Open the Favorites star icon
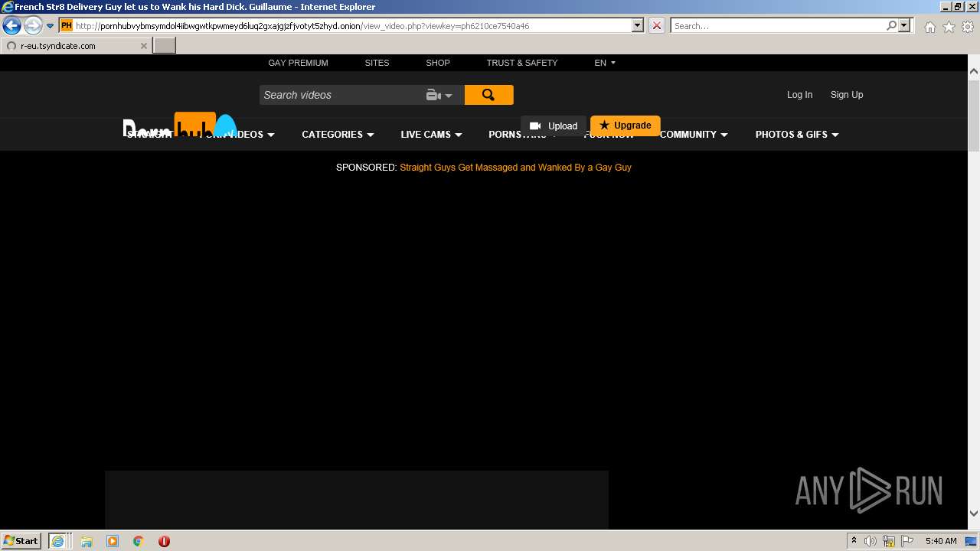Viewport: 980px width, 551px height. pos(949,27)
